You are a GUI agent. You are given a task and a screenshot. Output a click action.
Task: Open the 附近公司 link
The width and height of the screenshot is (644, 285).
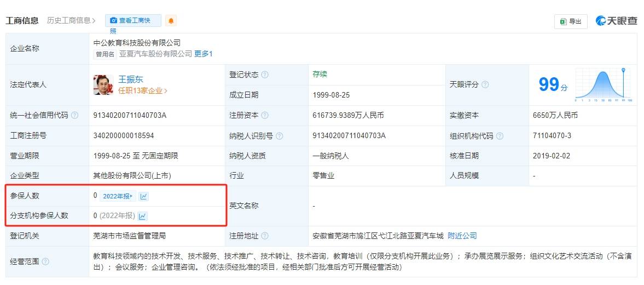(x=462, y=236)
